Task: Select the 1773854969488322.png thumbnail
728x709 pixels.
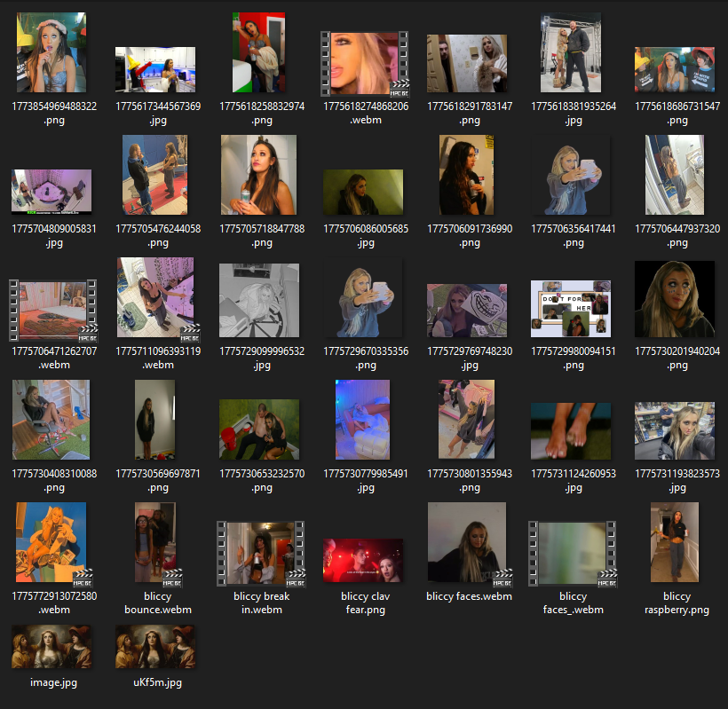Action: [51, 52]
